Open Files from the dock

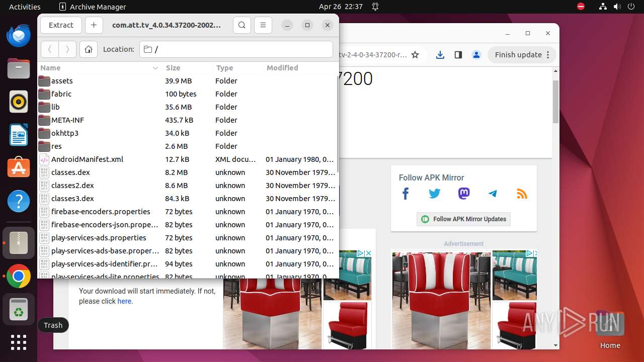click(x=19, y=69)
